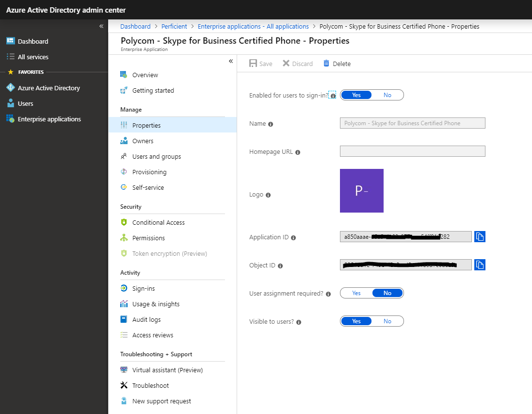This screenshot has width=532, height=414.
Task: Set Enabled for users to sign-in to No
Action: pos(387,95)
